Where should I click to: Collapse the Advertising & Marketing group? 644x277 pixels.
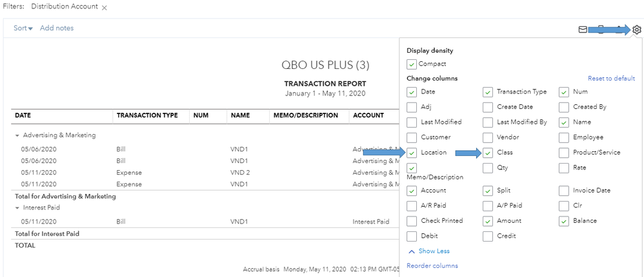coord(17,135)
